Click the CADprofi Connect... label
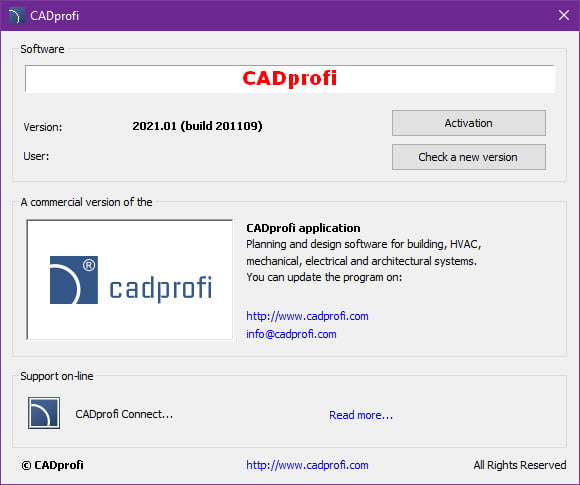The width and height of the screenshot is (580, 485). click(x=124, y=414)
